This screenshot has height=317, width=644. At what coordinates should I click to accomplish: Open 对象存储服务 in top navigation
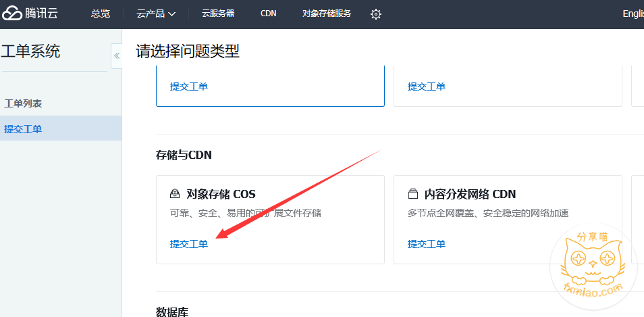coord(327,14)
